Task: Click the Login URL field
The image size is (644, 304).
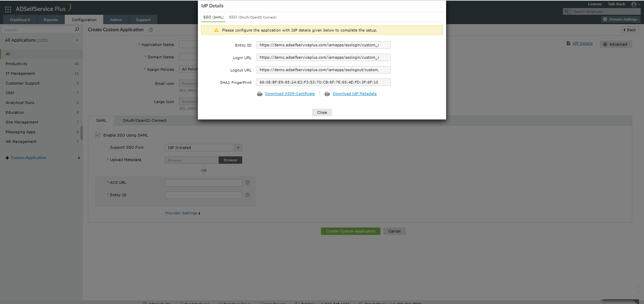Action: [x=324, y=57]
